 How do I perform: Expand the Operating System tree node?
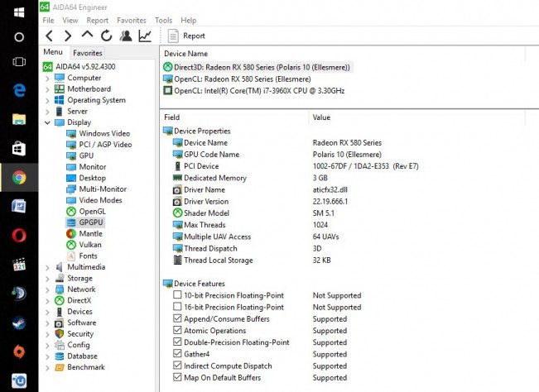[47, 101]
